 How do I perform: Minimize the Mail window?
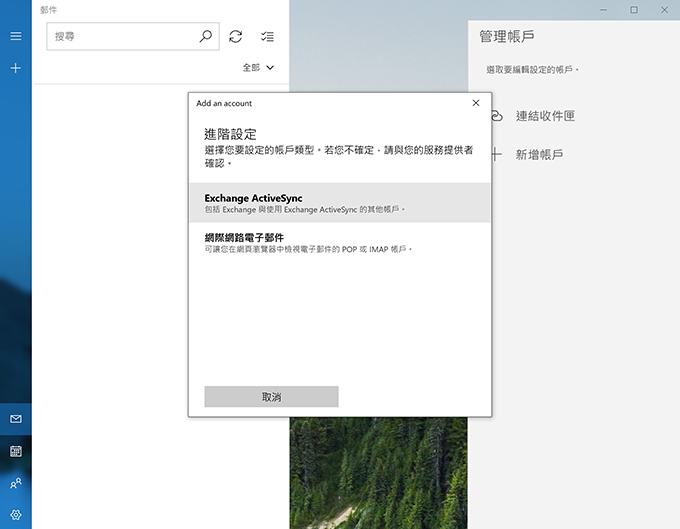pyautogui.click(x=604, y=10)
